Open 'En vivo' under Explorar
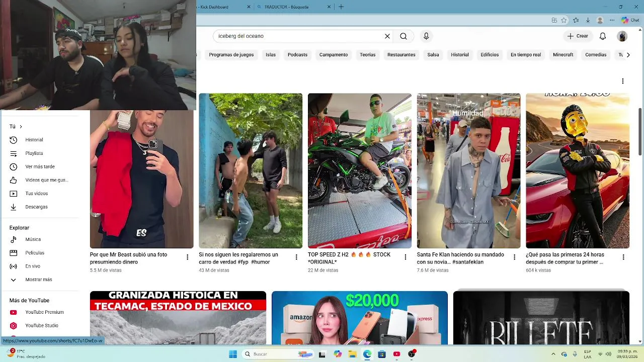Screen dimensions: 644x362 pyautogui.click(x=39, y=266)
